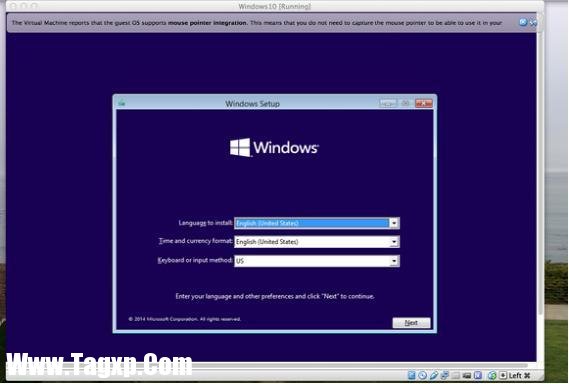Open the Keyboard or input method dropdown

click(x=394, y=261)
